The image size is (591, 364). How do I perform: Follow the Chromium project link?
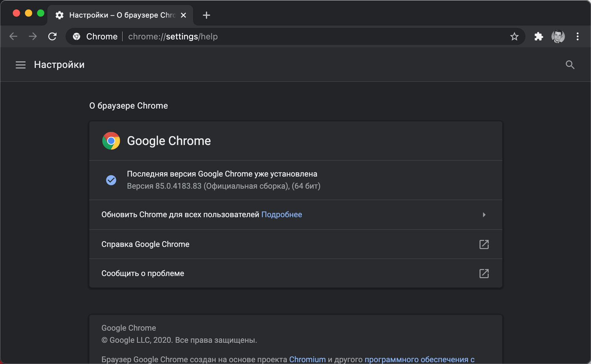[307, 359]
